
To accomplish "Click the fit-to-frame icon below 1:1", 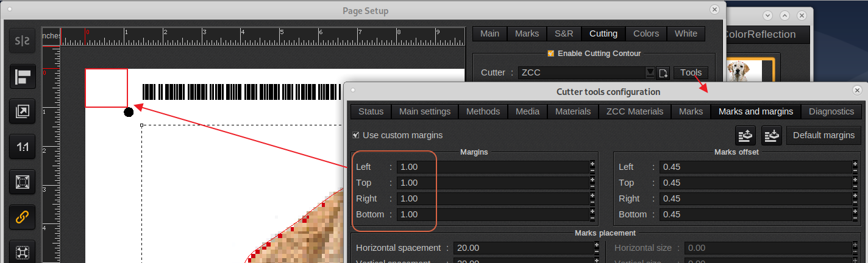I will click(x=23, y=182).
